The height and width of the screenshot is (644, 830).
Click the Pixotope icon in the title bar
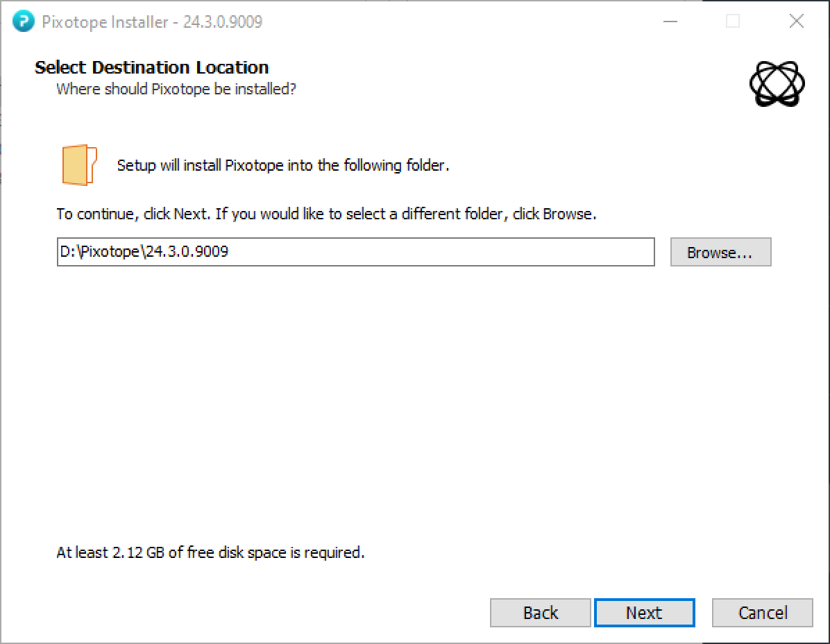tap(23, 22)
